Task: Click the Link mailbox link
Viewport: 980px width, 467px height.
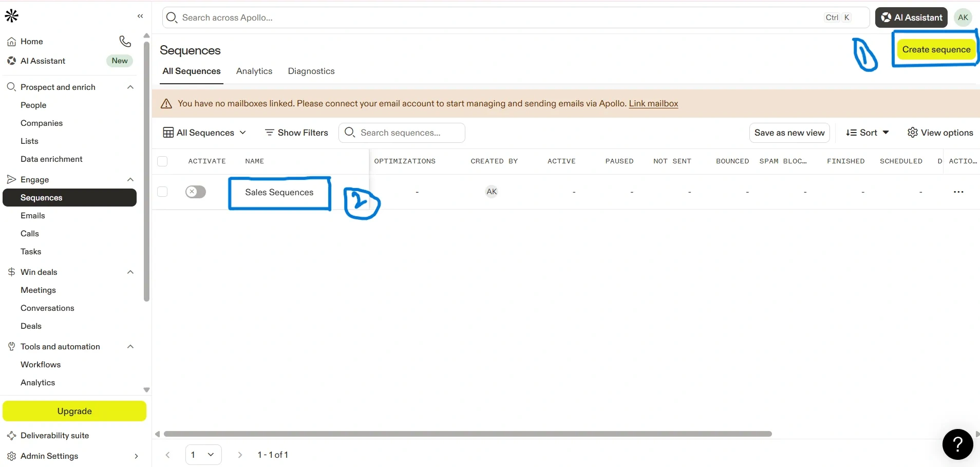Action: [653, 104]
